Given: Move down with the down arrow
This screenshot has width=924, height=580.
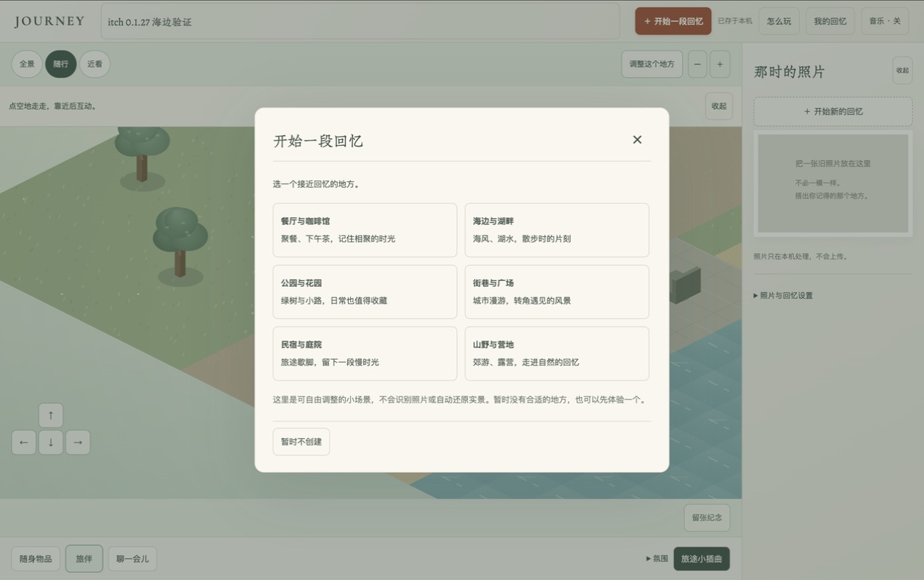Looking at the screenshot, I should click(51, 443).
